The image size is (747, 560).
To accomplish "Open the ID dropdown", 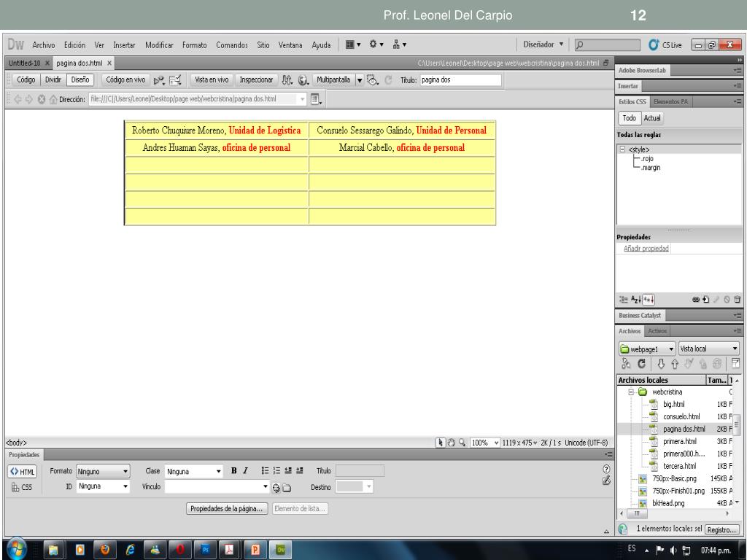I will pyautogui.click(x=103, y=486).
